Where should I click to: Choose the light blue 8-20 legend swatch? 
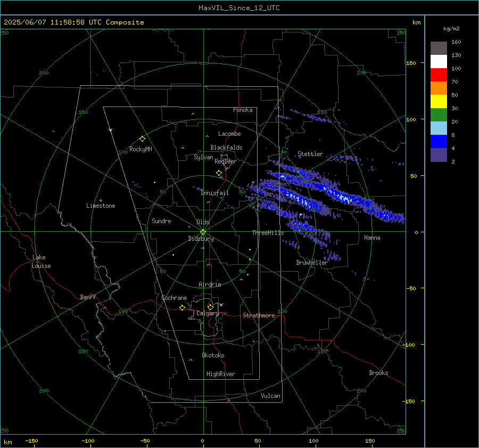pyautogui.click(x=439, y=128)
